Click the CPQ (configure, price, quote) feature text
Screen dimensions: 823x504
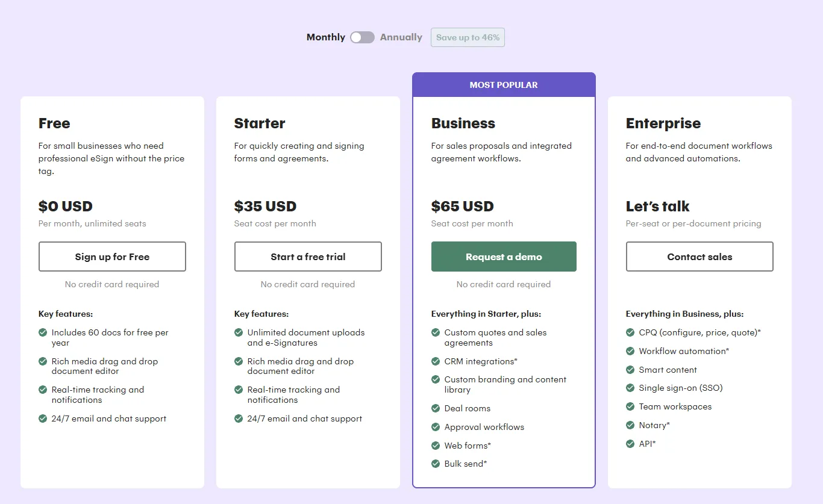(x=700, y=332)
